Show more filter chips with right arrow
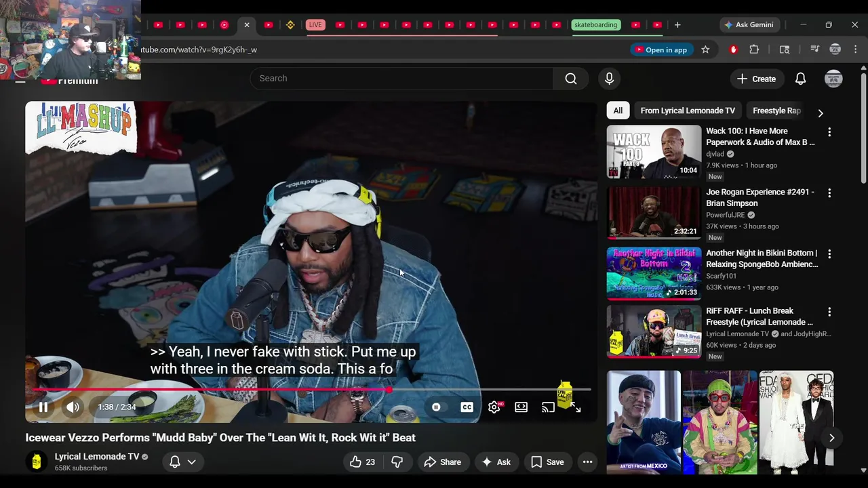 (x=821, y=113)
